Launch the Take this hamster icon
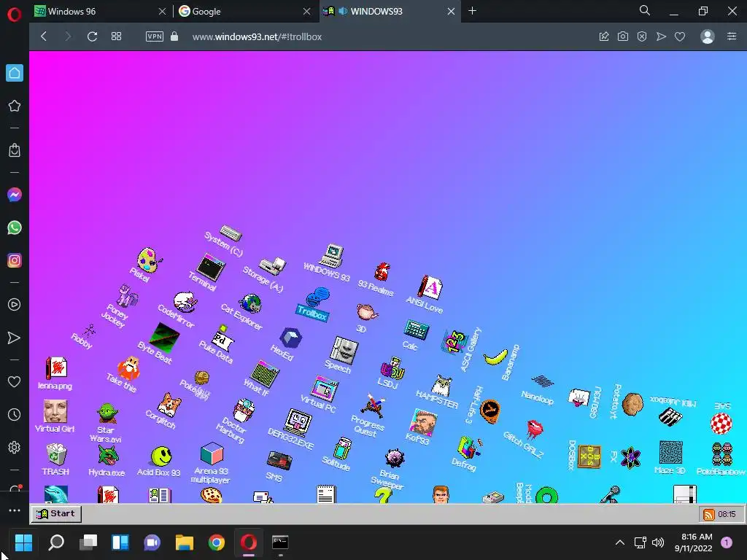This screenshot has width=747, height=560. [128, 368]
